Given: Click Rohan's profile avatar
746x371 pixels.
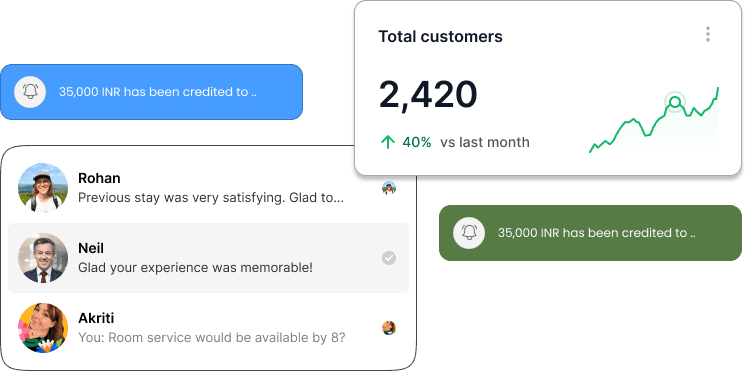Looking at the screenshot, I should pos(43,188).
